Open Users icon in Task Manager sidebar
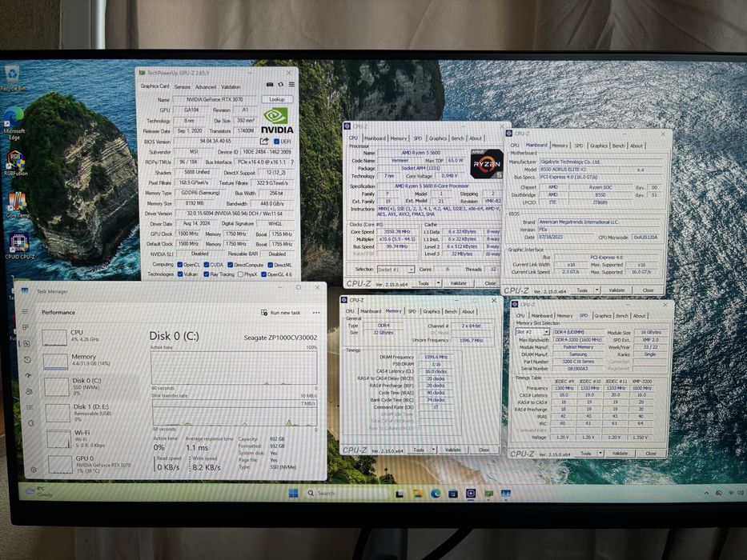The height and width of the screenshot is (560, 747). point(29,391)
